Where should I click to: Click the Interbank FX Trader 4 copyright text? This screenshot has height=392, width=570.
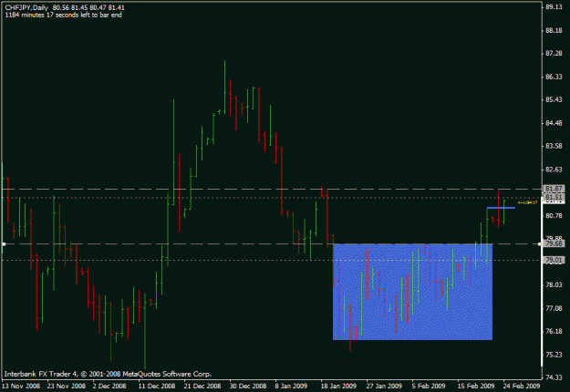coord(108,374)
